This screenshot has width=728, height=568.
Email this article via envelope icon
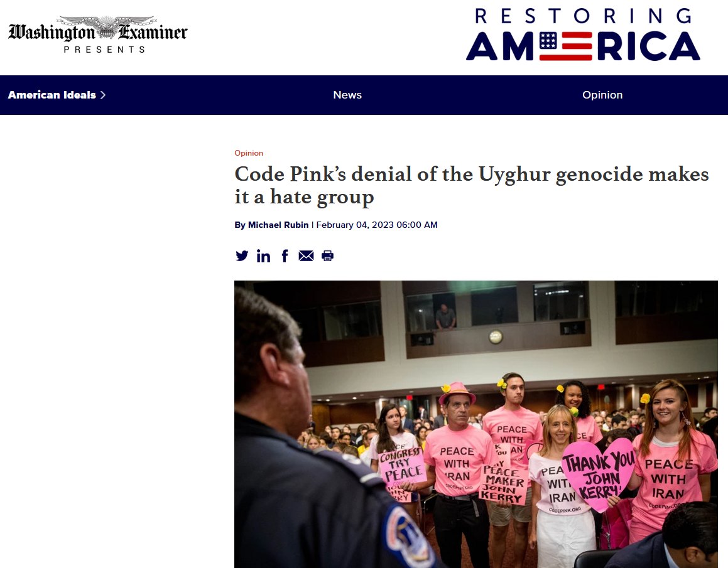click(306, 255)
